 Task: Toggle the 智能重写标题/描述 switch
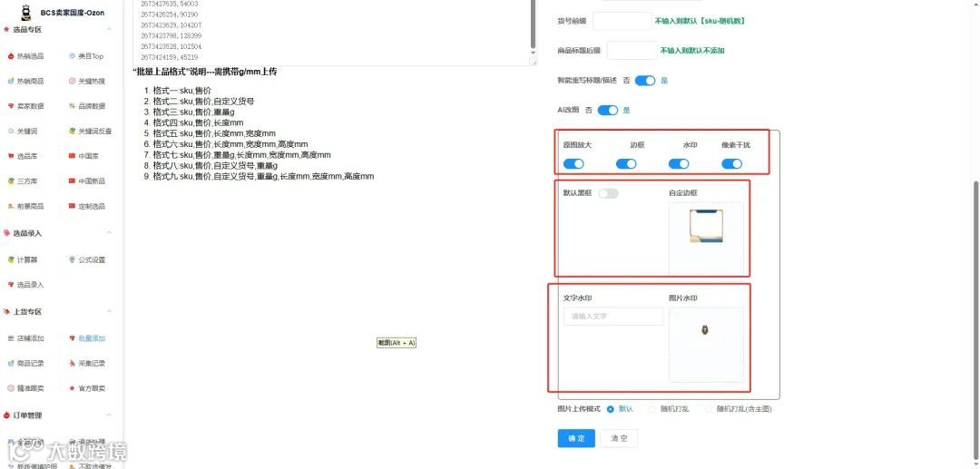coord(645,81)
